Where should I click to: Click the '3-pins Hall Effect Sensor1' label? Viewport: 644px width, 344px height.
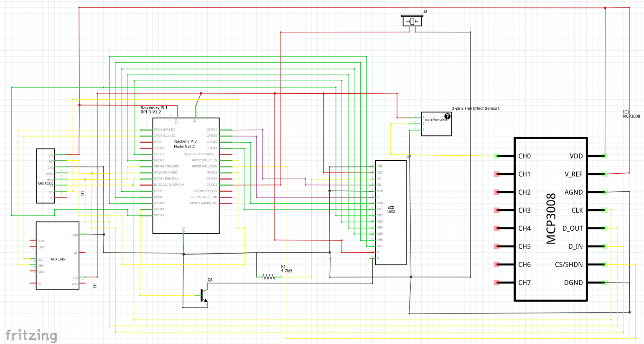[x=476, y=108]
